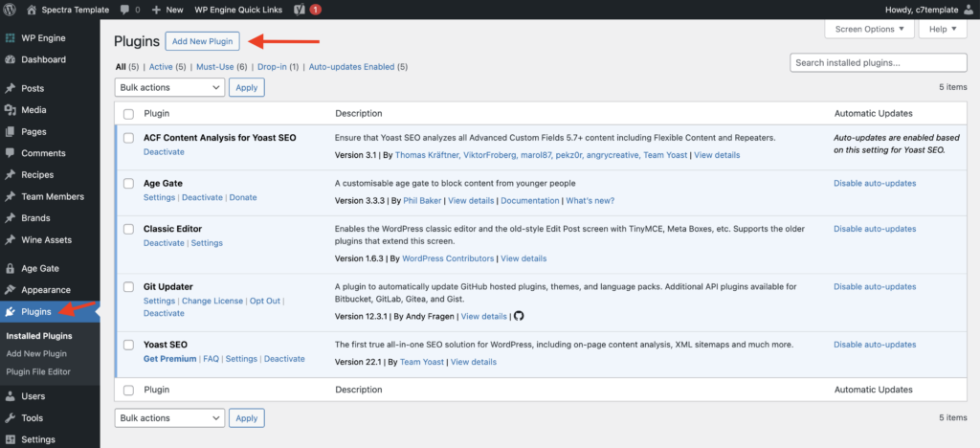Select ACF Content Analysis for Yoast SEO checkbox
This screenshot has width=980, height=448.
[x=129, y=138]
